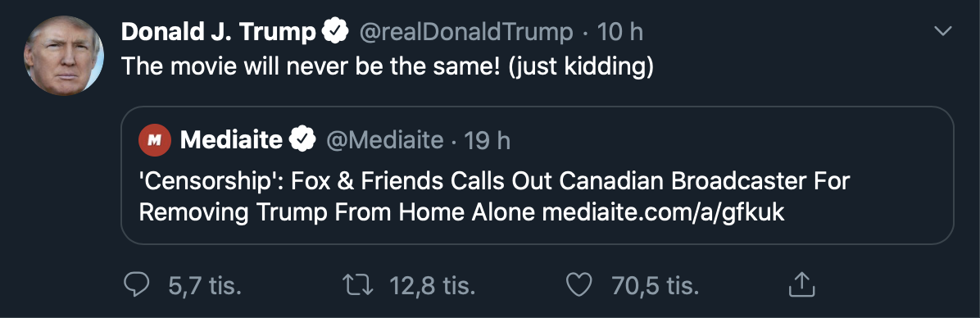View likes via the 70,5 tis. count

655,286
